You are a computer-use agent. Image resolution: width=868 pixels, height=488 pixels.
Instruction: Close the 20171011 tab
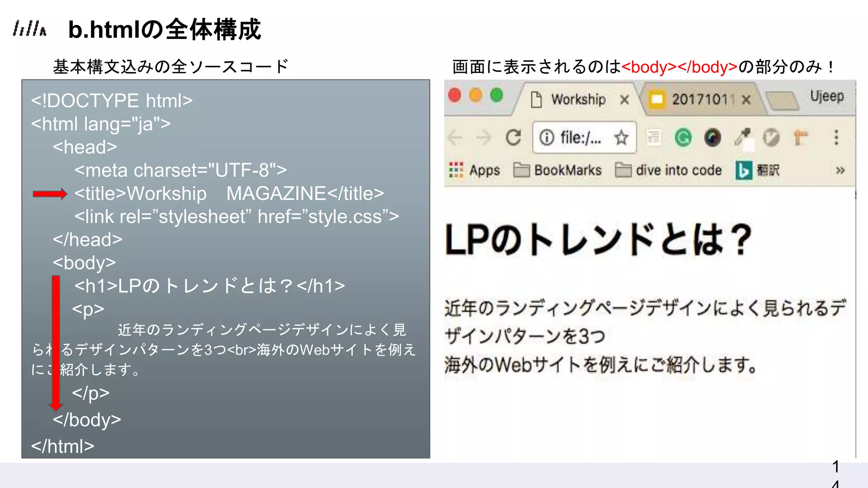click(x=746, y=100)
